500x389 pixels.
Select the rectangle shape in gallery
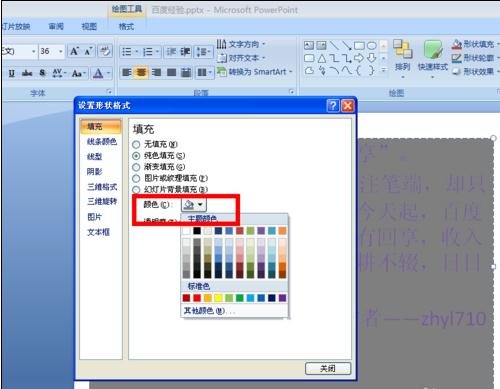tap(359, 45)
